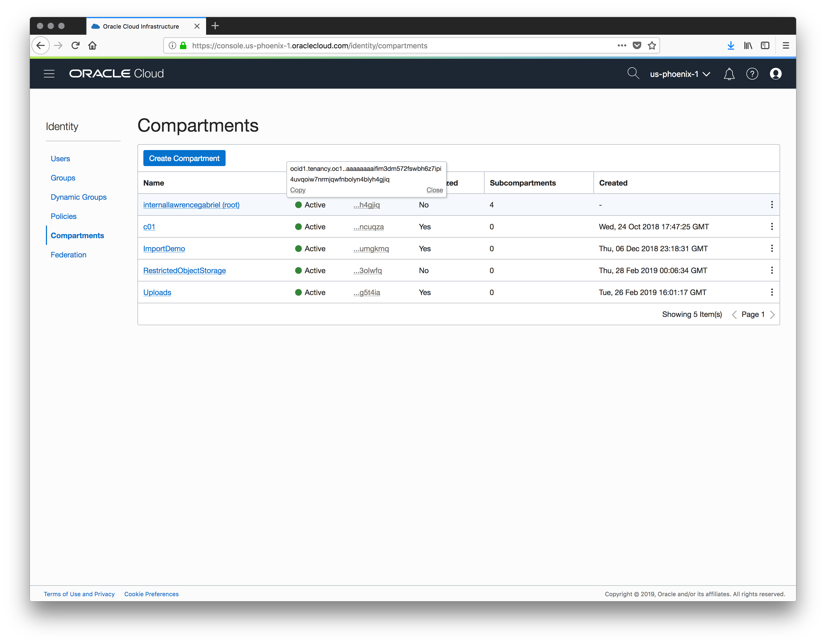Click the Create Compartment button

[184, 158]
